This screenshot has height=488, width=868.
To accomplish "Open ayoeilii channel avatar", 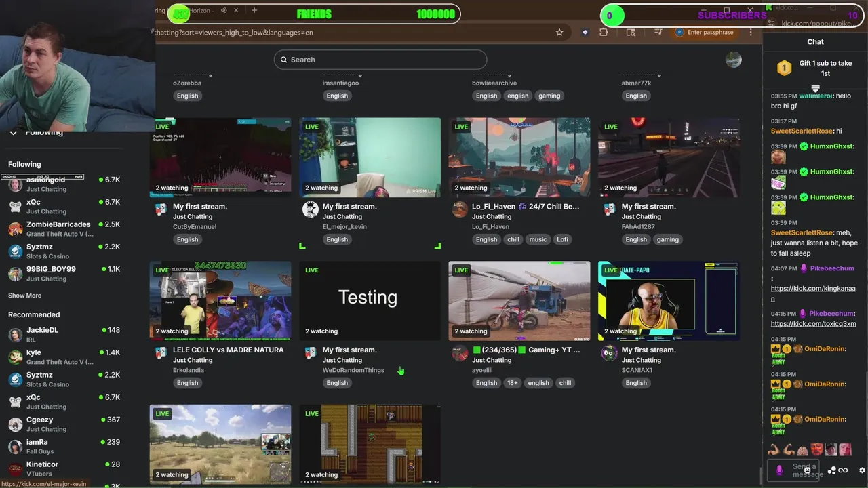I will [x=460, y=353].
